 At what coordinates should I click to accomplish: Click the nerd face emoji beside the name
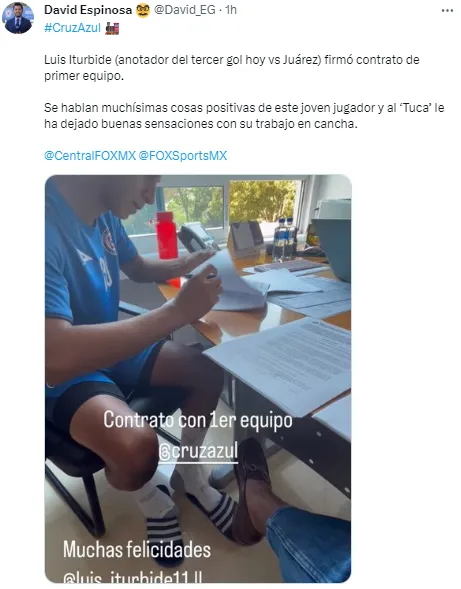pos(143,11)
